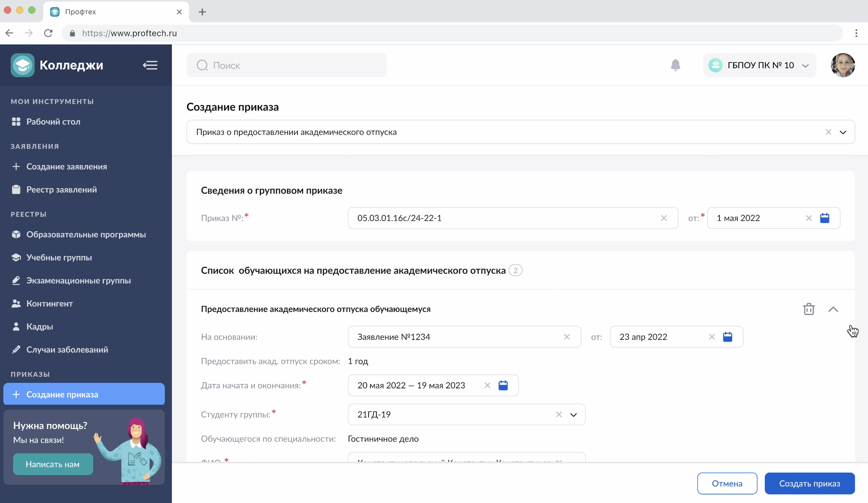This screenshot has width=868, height=503.
Task: Open Контингент in sidebar
Action: 49,303
